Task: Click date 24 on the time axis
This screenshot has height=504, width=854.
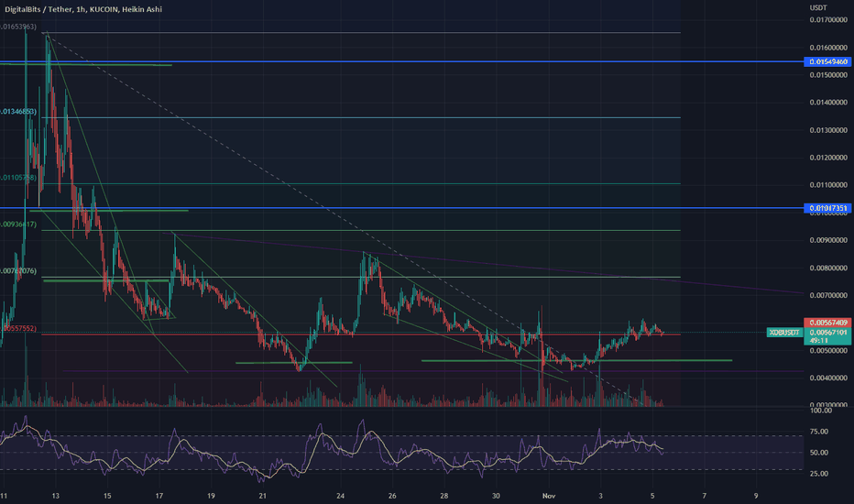Action: pos(340,496)
